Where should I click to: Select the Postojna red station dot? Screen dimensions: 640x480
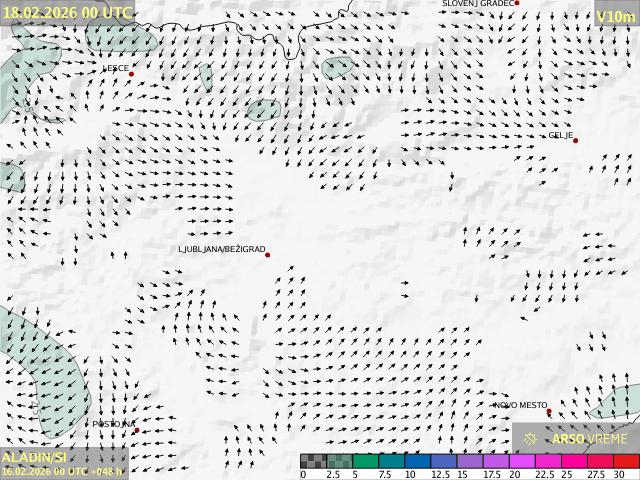click(137, 430)
